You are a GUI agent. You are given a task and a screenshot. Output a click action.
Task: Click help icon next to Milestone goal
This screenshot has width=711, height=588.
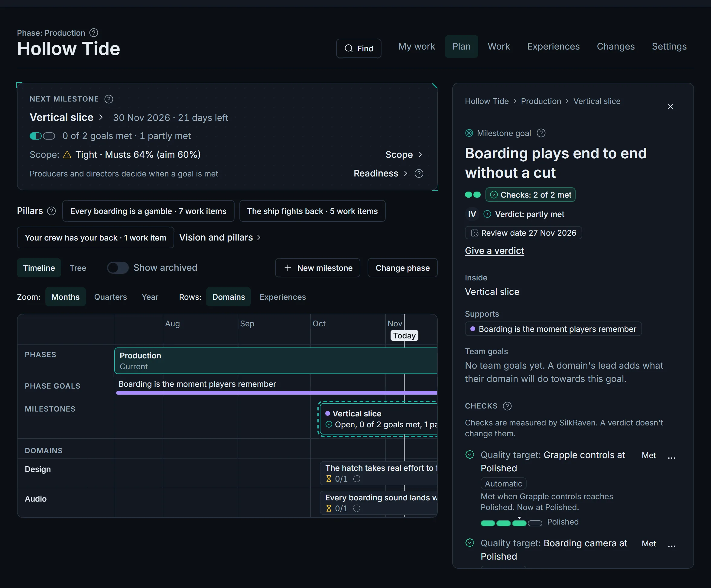(541, 133)
